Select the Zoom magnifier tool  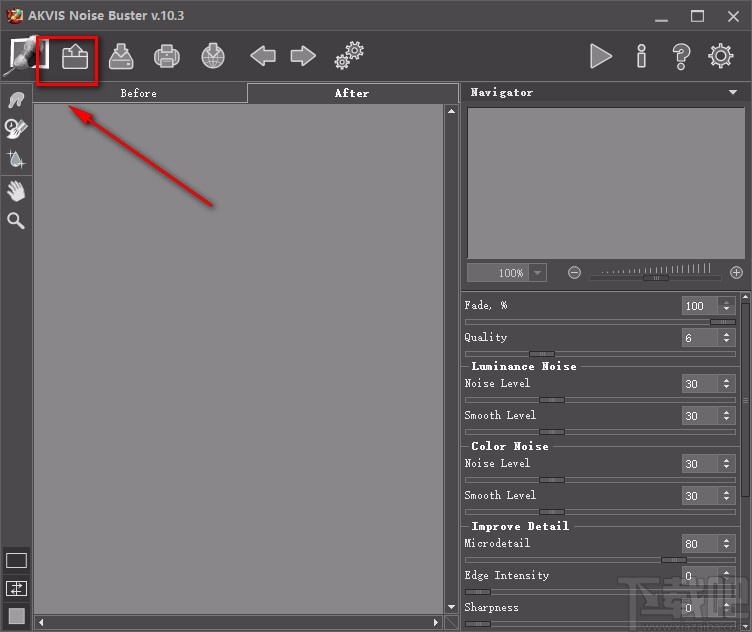tap(16, 221)
